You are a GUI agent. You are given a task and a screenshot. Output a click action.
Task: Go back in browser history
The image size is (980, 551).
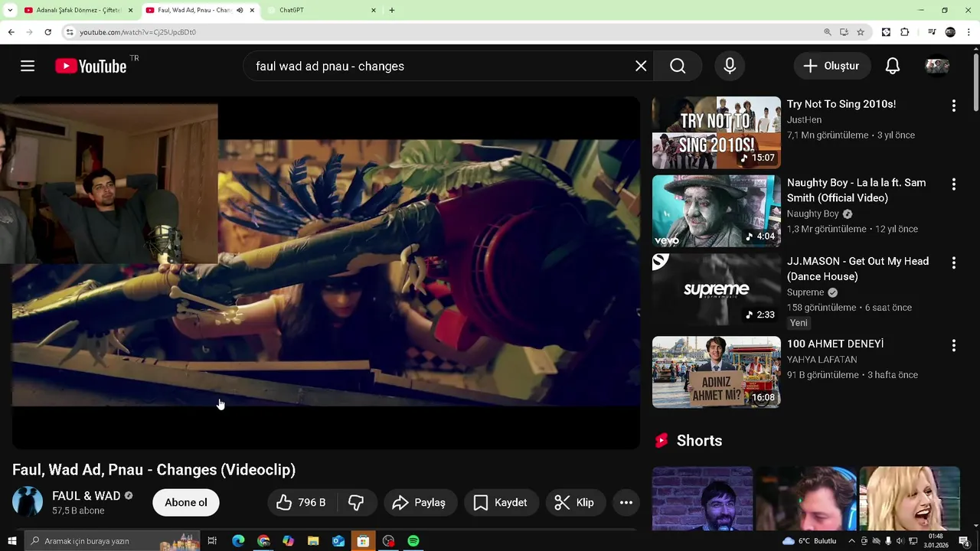[11, 32]
